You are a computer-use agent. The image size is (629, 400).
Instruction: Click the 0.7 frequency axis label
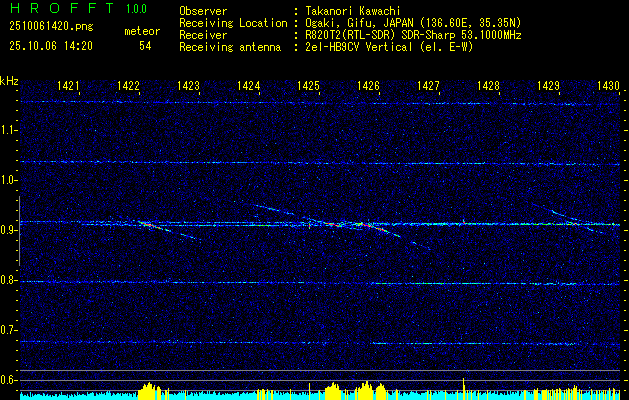point(10,330)
